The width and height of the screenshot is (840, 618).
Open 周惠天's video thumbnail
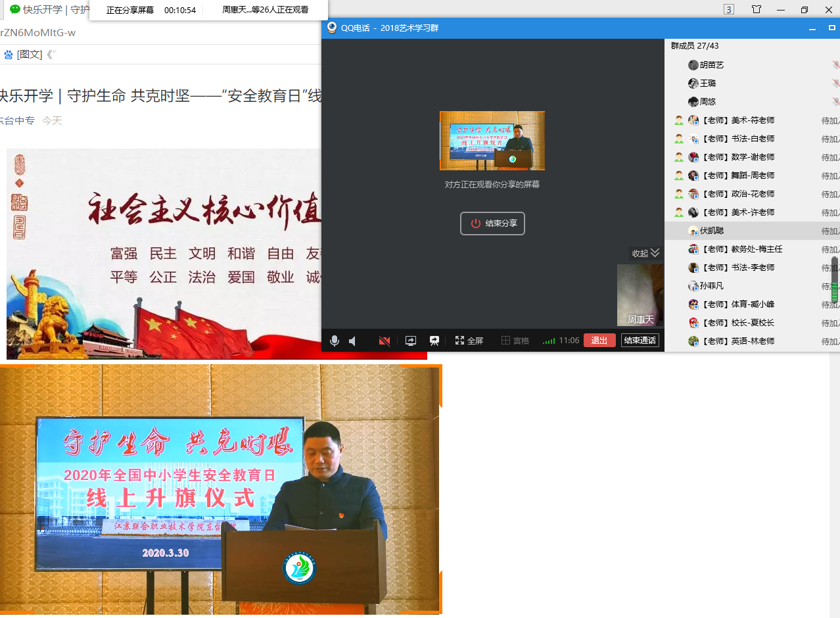tap(640, 295)
